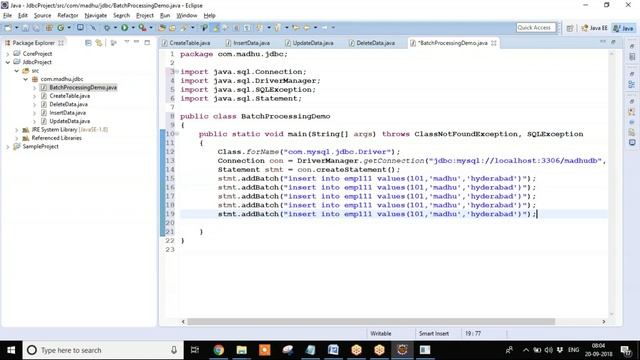Select DeleteData.java in Package Explorer
Image resolution: width=640 pixels, height=360 pixels.
coord(68,104)
